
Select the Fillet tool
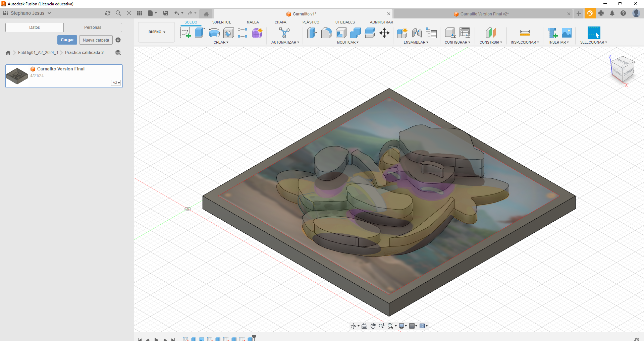point(326,33)
